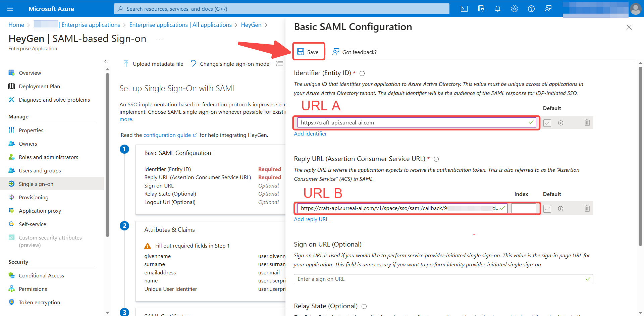644x316 pixels.
Task: Click Add reply URL link
Action: pyautogui.click(x=311, y=219)
